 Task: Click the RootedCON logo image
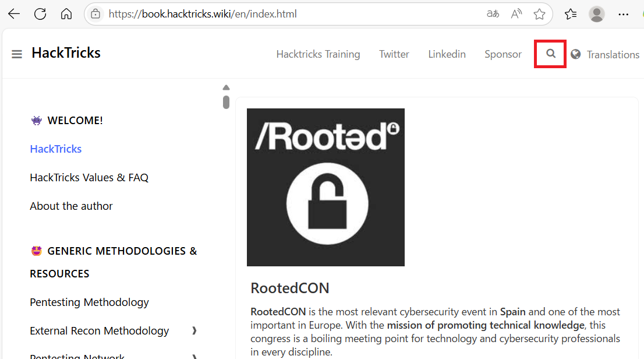(325, 187)
